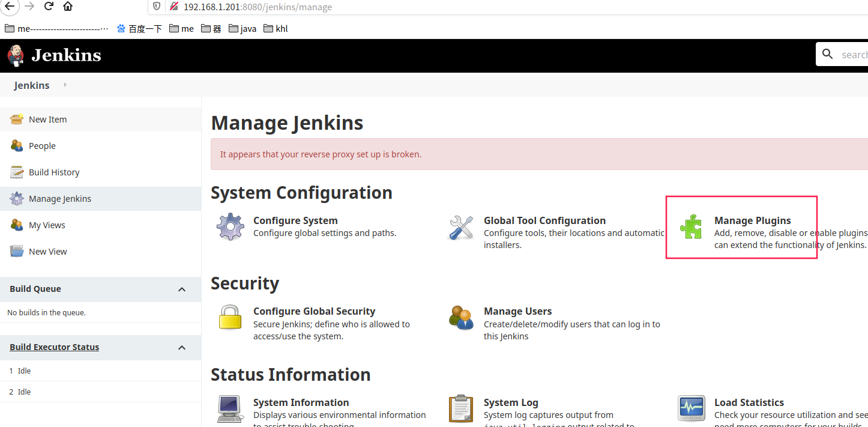The image size is (868, 427).
Task: Collapse the Build Executor Status panel
Action: [x=182, y=348]
